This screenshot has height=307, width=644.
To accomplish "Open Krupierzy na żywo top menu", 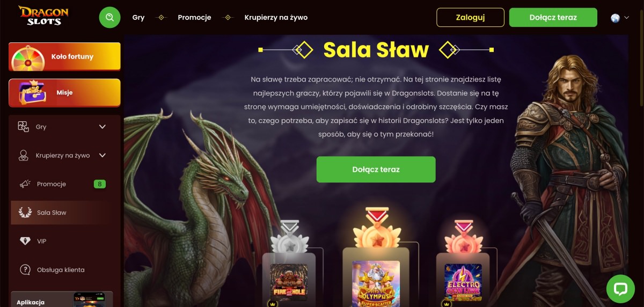I will tap(276, 17).
